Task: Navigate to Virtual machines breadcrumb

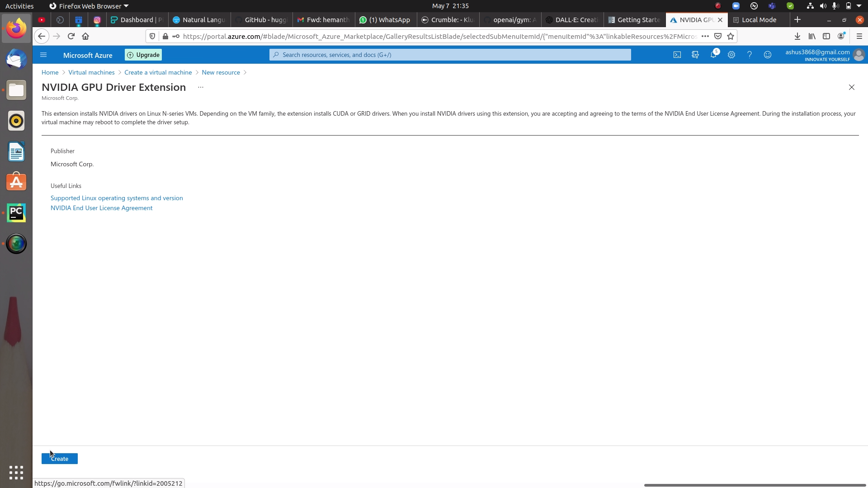Action: (91, 72)
